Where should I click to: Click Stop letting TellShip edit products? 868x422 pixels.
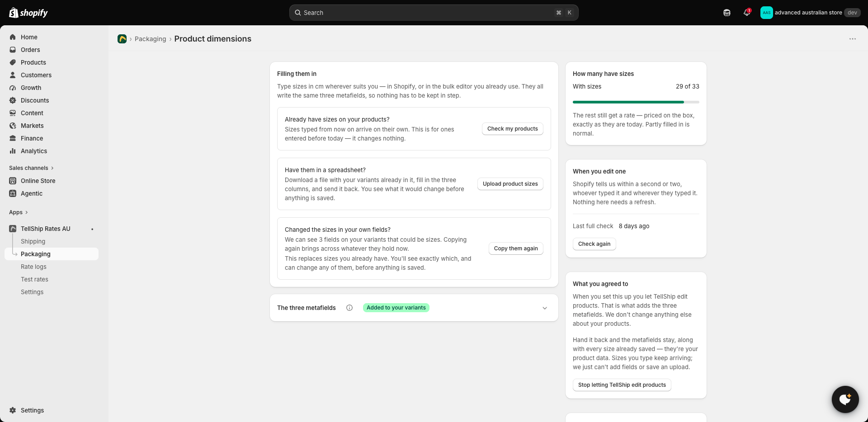coord(622,385)
